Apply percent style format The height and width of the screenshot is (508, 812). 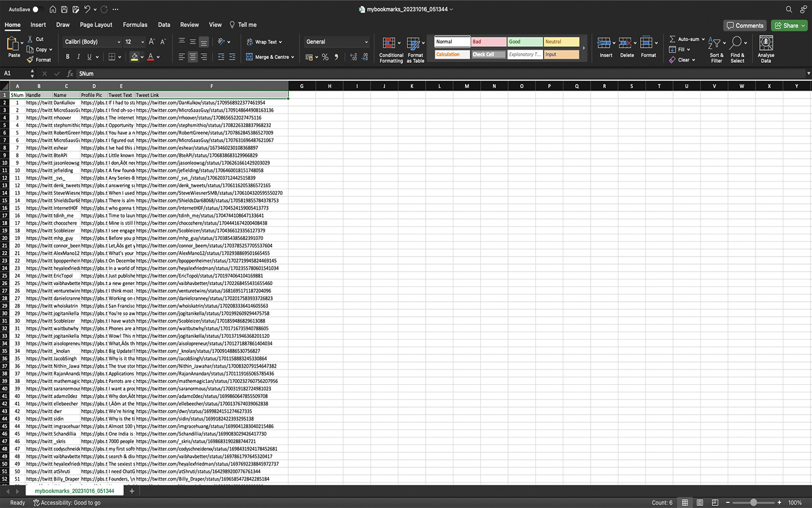[325, 57]
